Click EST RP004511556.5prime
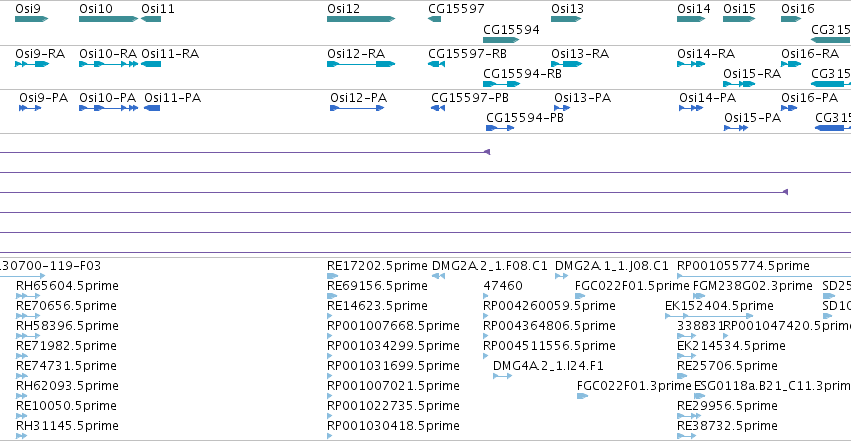Image resolution: width=851 pixels, height=441 pixels. tap(549, 346)
